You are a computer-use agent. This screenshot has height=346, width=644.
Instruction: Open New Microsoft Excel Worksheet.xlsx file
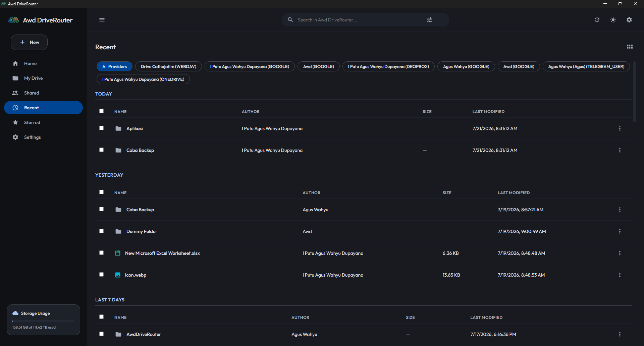(x=162, y=253)
